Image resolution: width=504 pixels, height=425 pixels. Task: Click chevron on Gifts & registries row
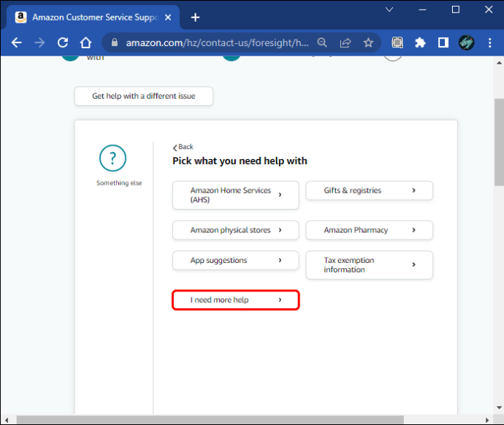413,190
